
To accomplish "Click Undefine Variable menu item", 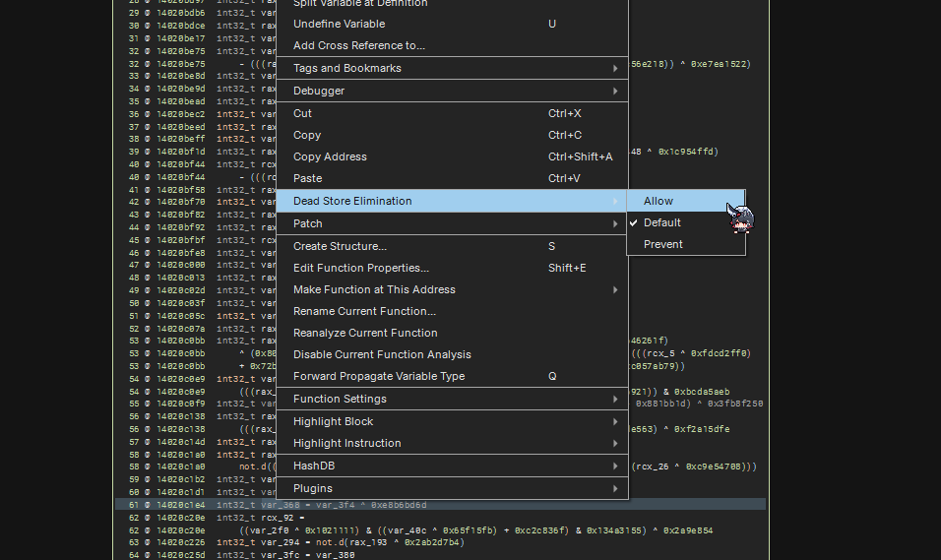I will (x=339, y=24).
